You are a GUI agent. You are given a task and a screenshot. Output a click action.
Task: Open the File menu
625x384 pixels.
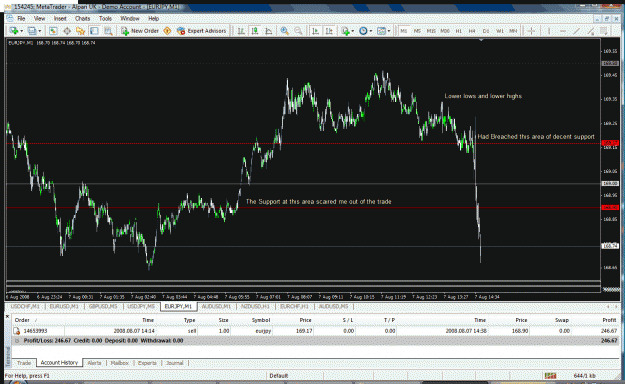click(21, 18)
